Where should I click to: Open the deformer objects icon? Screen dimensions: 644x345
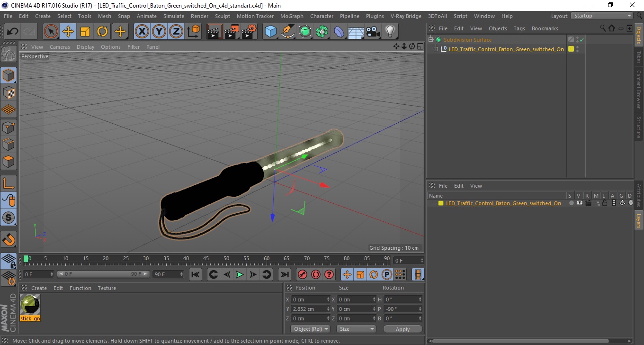coord(339,32)
